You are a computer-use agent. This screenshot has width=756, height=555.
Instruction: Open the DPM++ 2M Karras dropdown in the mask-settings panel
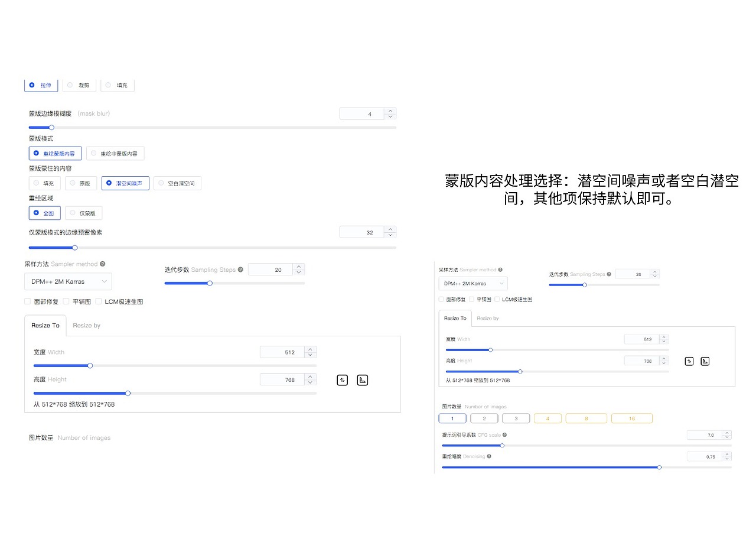pyautogui.click(x=68, y=281)
